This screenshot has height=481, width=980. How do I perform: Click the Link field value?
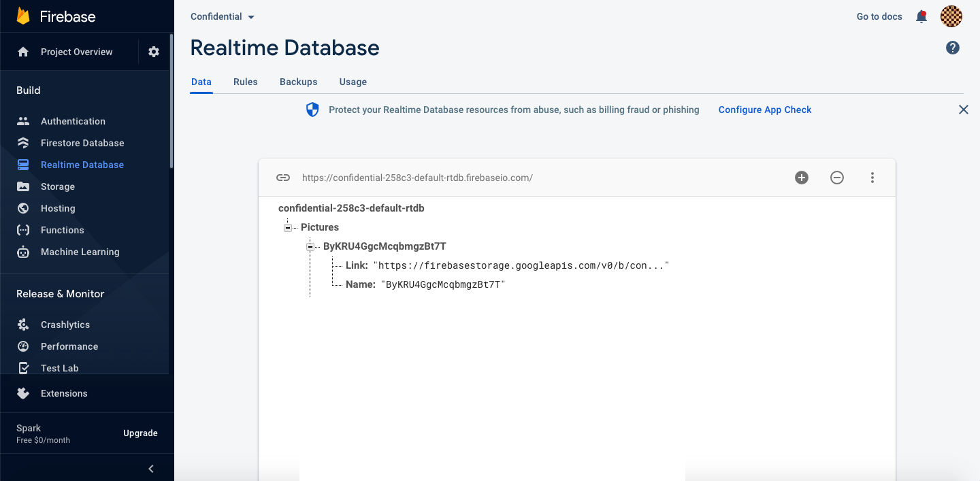(521, 265)
